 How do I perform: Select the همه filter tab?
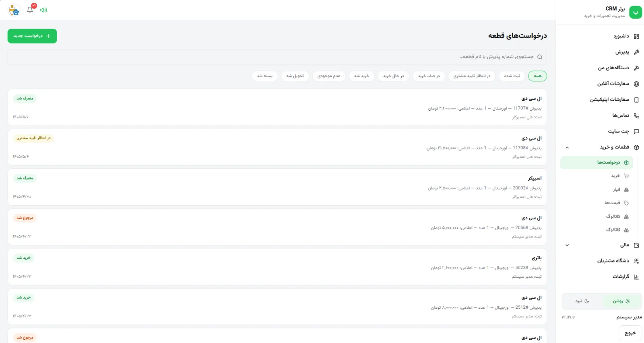click(x=537, y=76)
